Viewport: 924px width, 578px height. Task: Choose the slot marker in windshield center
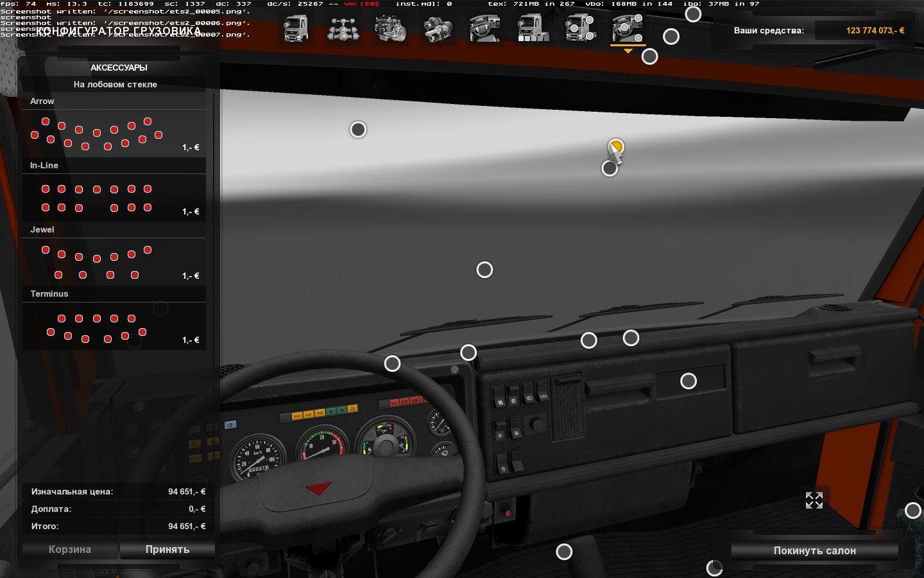[484, 270]
